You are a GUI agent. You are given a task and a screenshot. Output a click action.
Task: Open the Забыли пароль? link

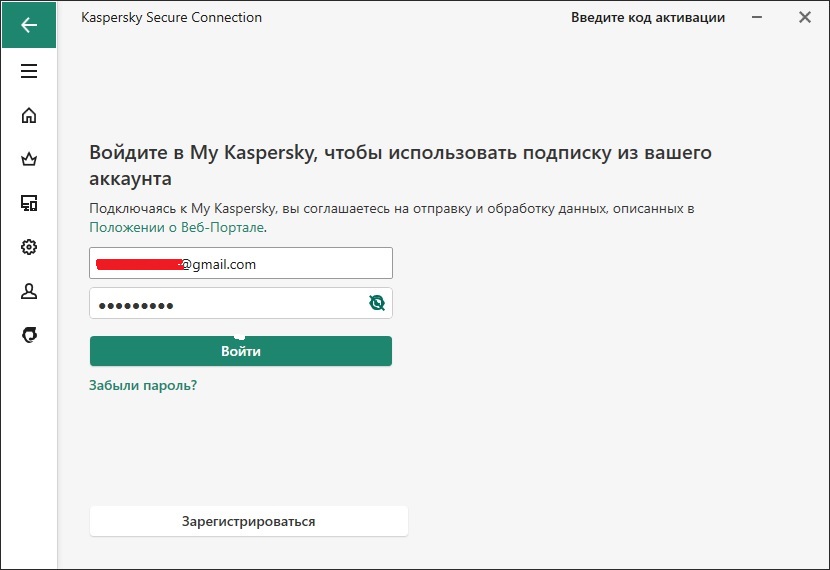click(143, 385)
